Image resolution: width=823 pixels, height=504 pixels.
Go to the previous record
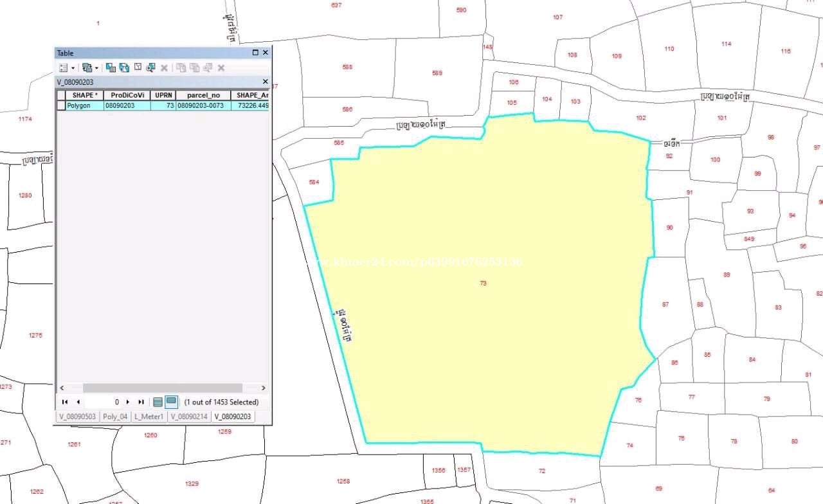78,402
